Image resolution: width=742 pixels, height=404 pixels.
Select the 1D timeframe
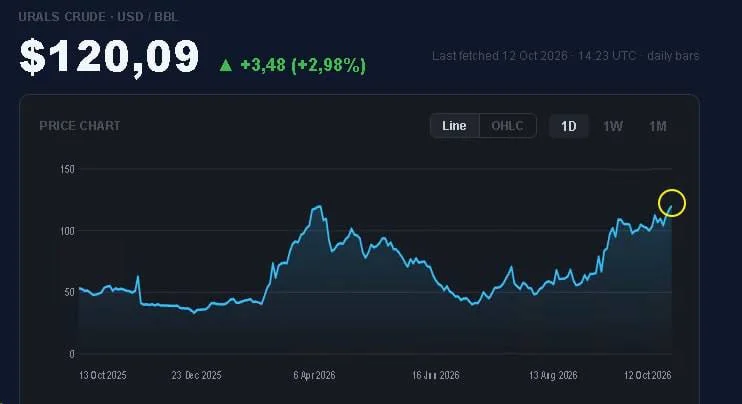point(568,126)
